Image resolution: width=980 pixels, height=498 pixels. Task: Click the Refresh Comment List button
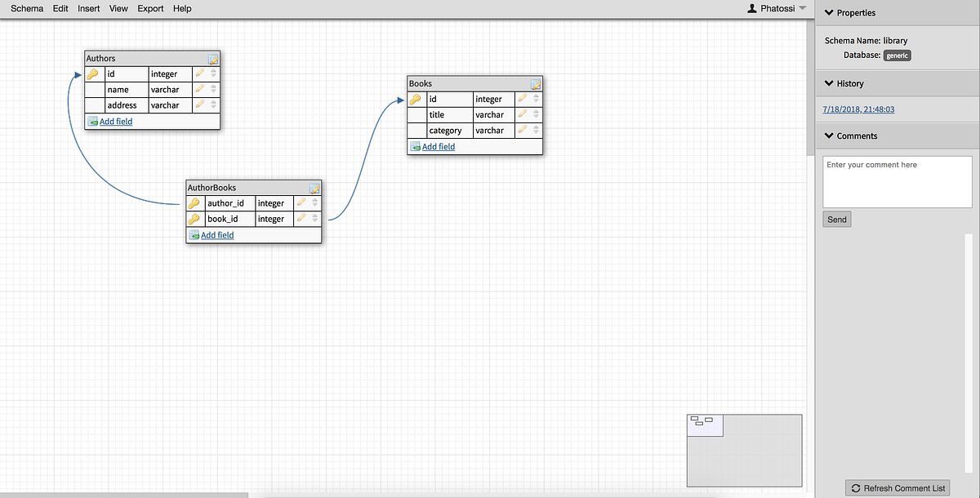click(x=897, y=487)
